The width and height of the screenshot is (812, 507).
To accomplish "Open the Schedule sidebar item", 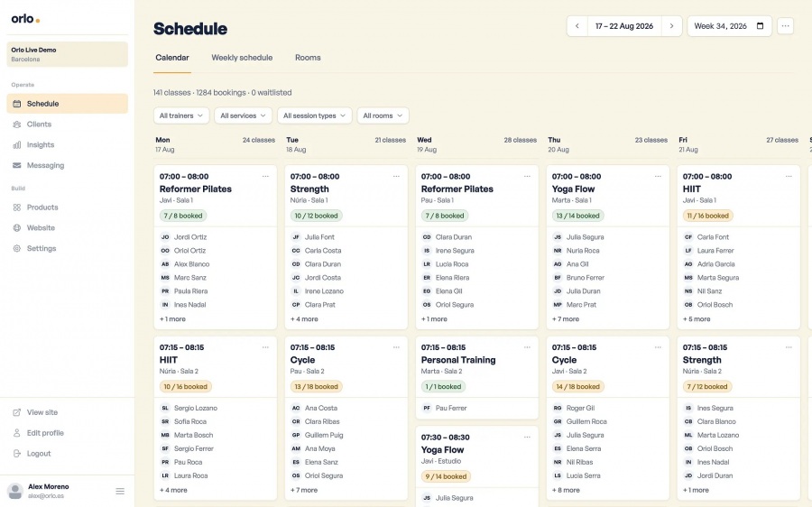I will coord(68,104).
